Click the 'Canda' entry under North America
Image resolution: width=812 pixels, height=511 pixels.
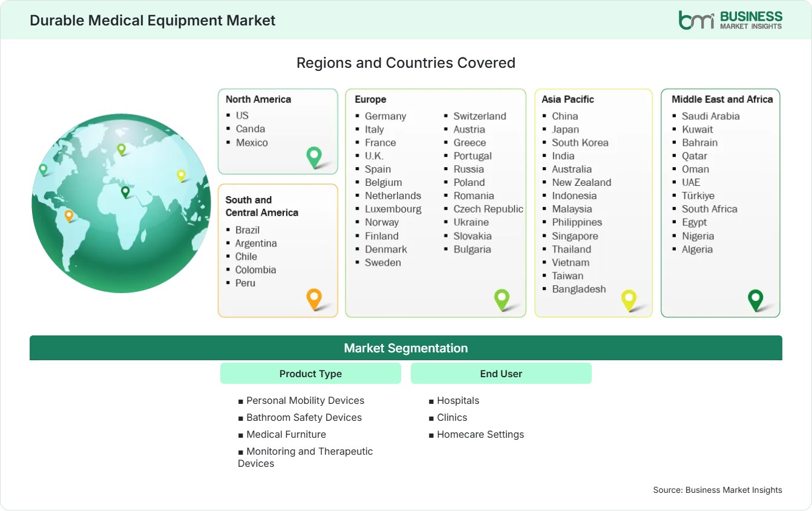pyautogui.click(x=250, y=128)
